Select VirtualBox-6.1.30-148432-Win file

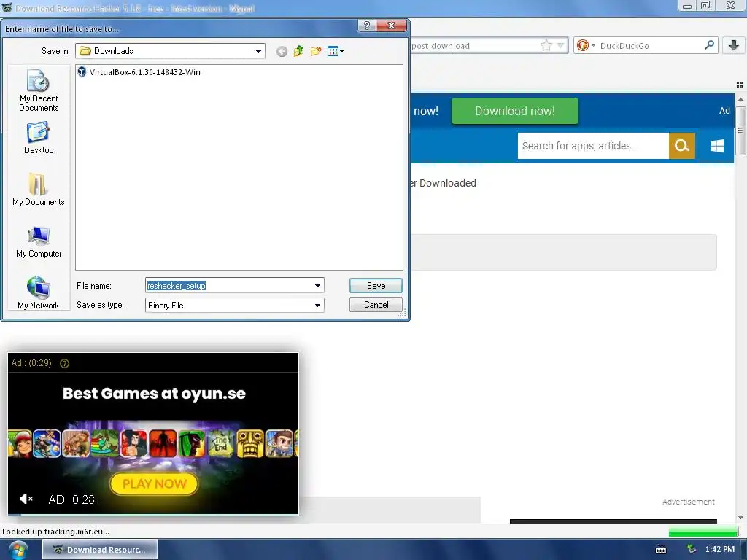tap(139, 72)
